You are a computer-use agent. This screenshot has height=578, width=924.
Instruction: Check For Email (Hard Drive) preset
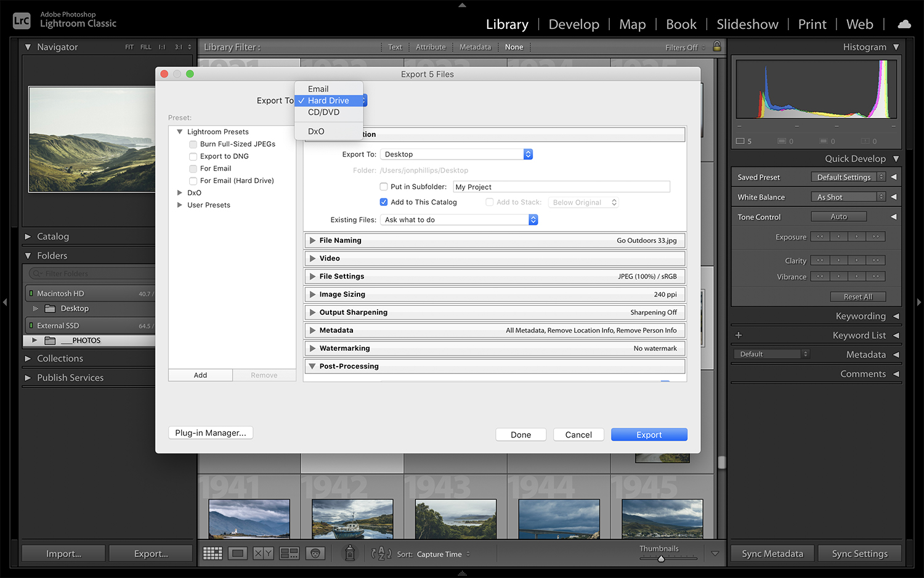[x=193, y=181]
